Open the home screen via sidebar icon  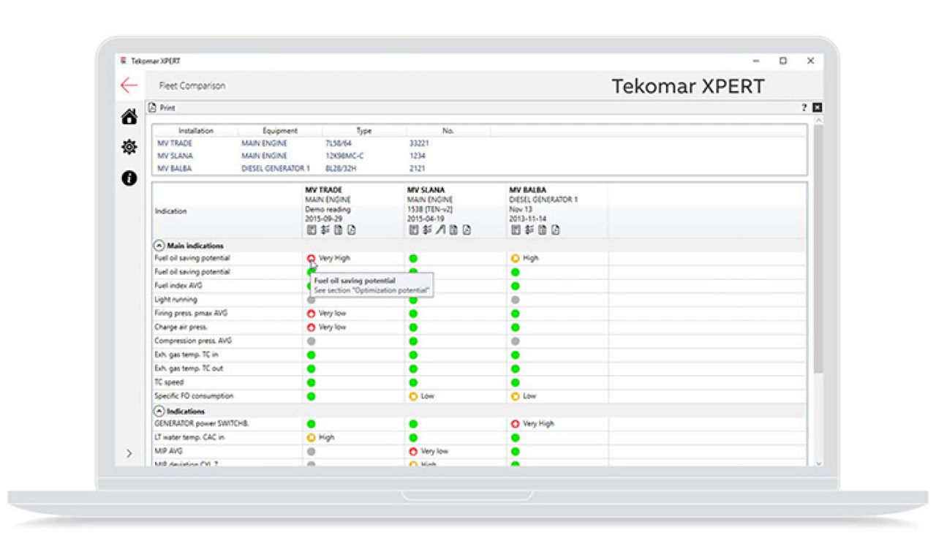[x=129, y=117]
